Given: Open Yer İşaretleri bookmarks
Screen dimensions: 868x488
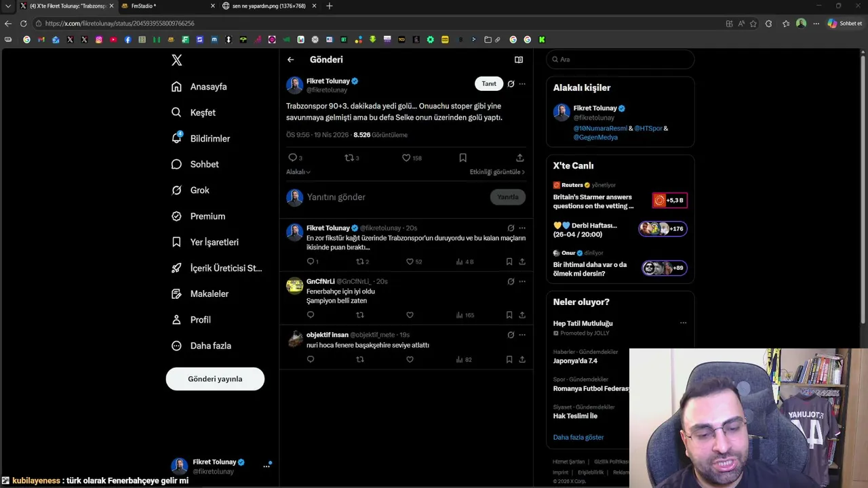Looking at the screenshot, I should (205, 242).
